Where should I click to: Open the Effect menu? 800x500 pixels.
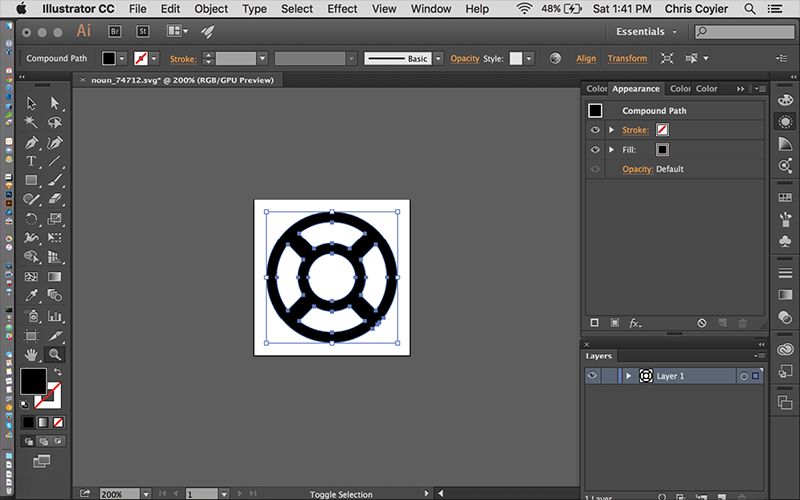pyautogui.click(x=342, y=9)
